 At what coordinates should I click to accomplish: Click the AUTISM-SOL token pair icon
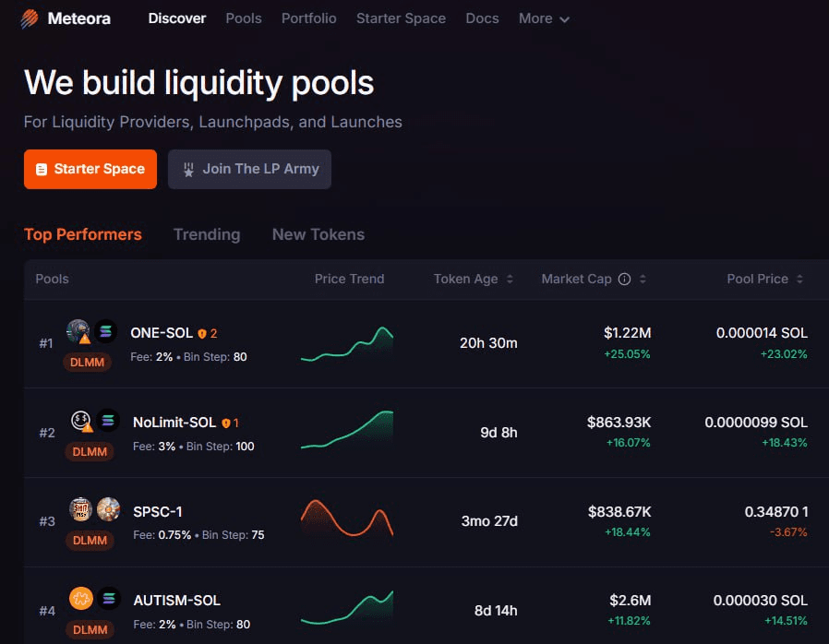[x=94, y=599]
